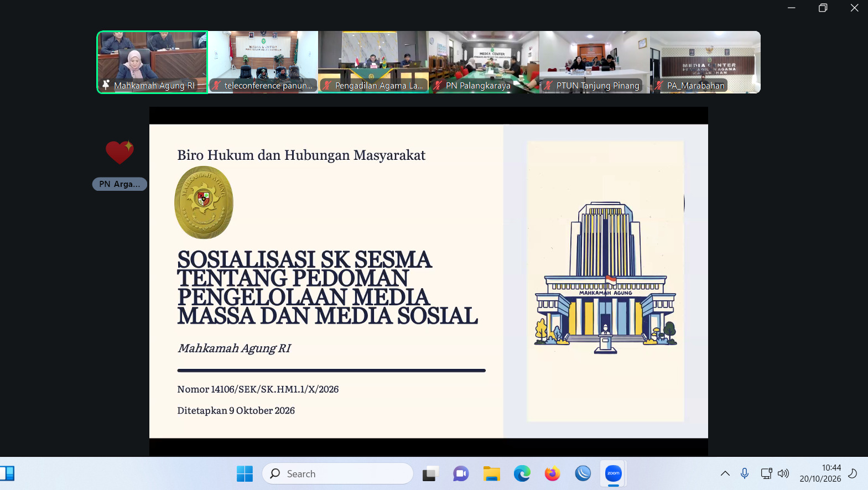This screenshot has height=490, width=868.
Task: Select the Mahkamah Agung RI participant video
Action: coord(152,62)
